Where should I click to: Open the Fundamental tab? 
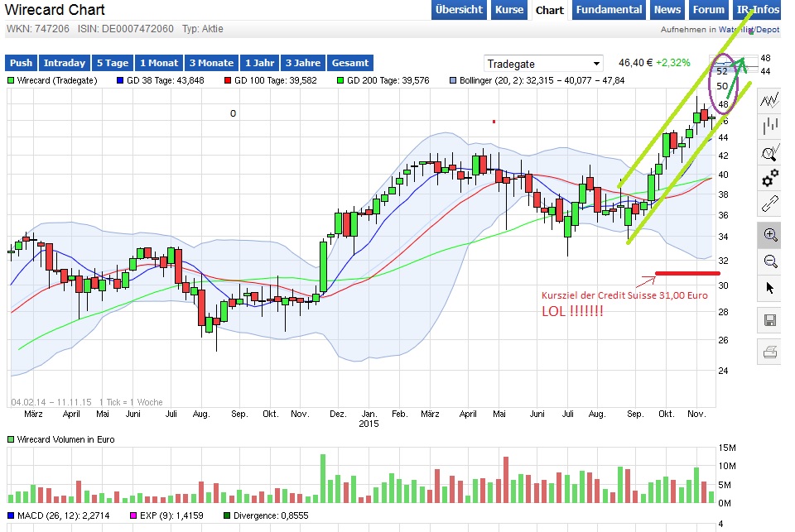coord(609,10)
